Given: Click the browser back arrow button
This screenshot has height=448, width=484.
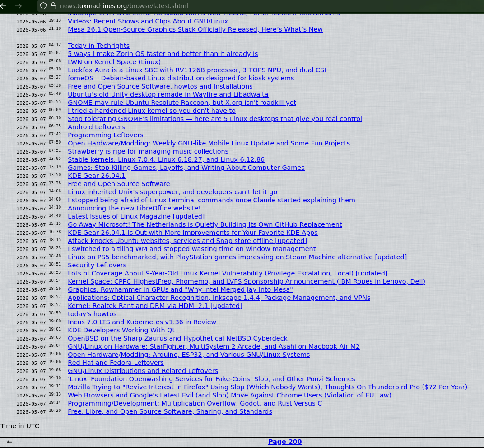Looking at the screenshot, I should (3, 6).
